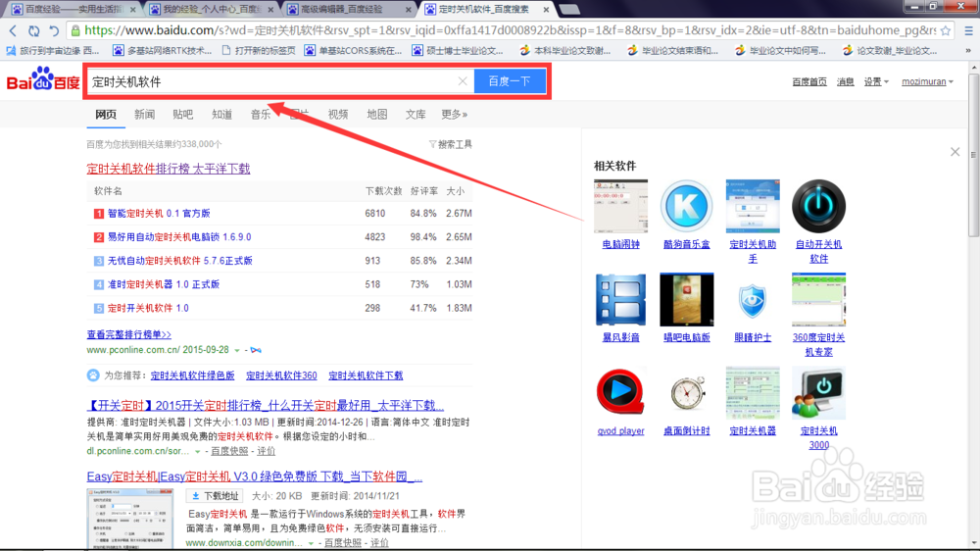
Task: Open bookmark 打开新的标签页
Action: click(258, 51)
